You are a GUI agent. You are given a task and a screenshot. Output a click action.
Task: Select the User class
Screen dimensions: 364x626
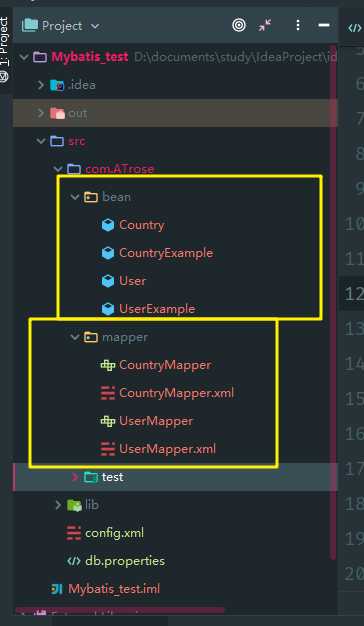[133, 281]
